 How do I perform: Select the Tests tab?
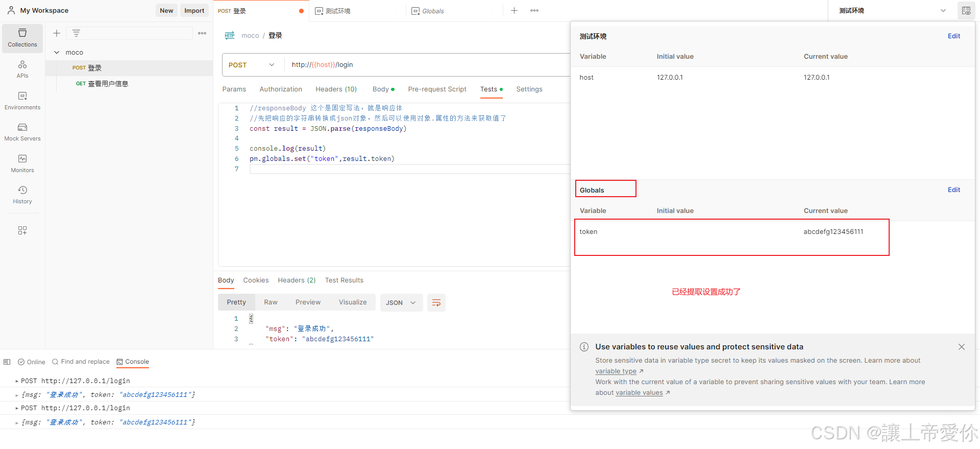(x=491, y=89)
